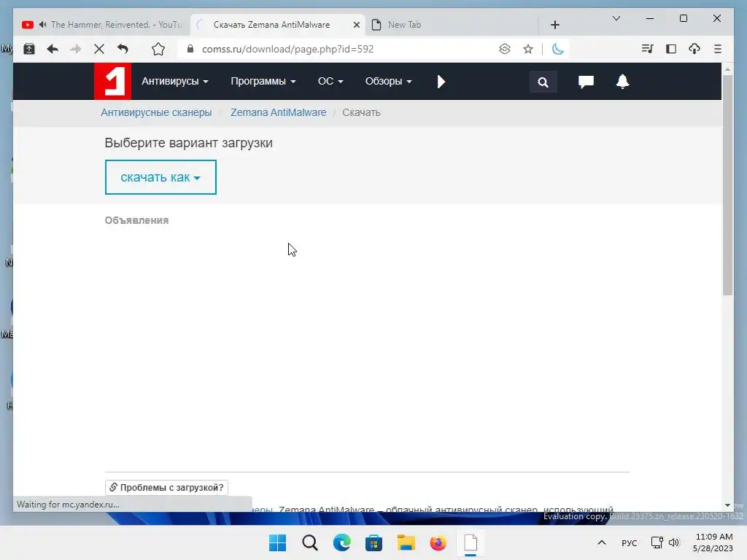
Task: Click the scrollbar up arrow
Action: coord(727,69)
